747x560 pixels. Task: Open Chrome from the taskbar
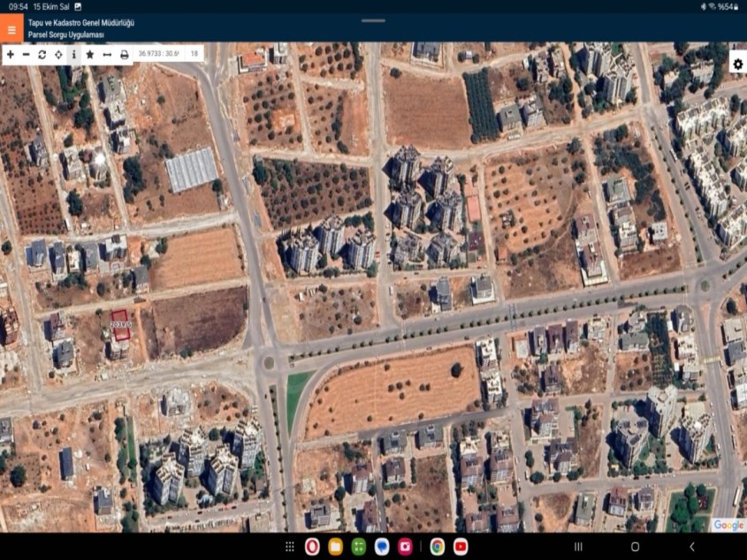click(x=437, y=547)
